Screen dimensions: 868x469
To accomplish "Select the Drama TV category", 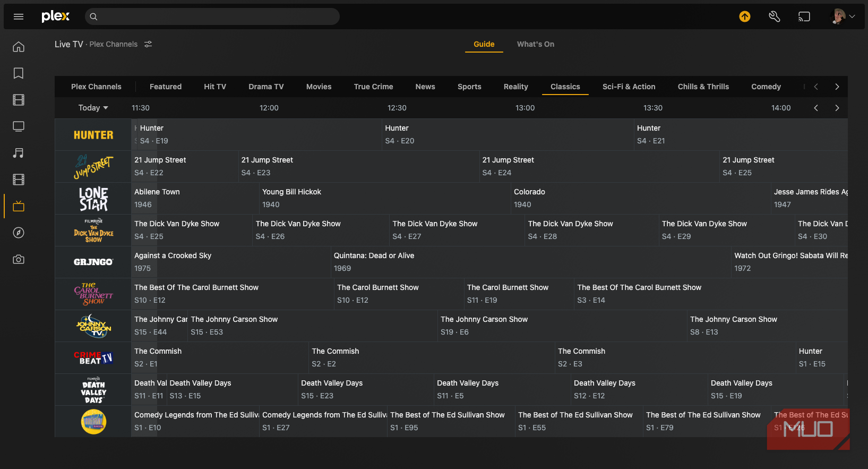I will pyautogui.click(x=266, y=87).
